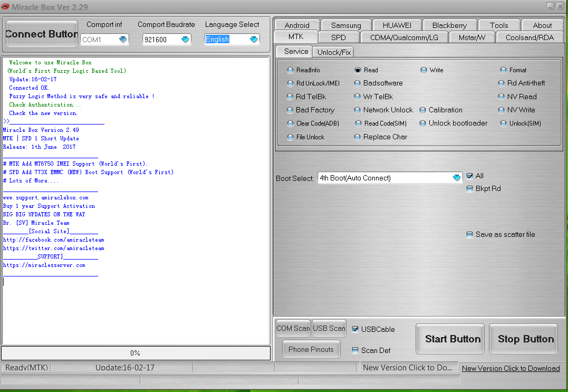Disable the USBCable option

point(355,328)
